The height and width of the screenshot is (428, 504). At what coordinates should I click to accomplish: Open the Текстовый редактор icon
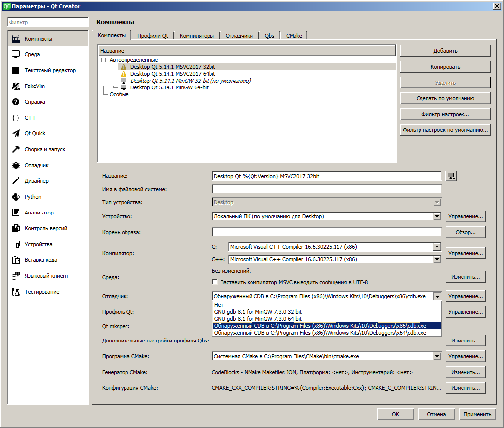tap(16, 70)
